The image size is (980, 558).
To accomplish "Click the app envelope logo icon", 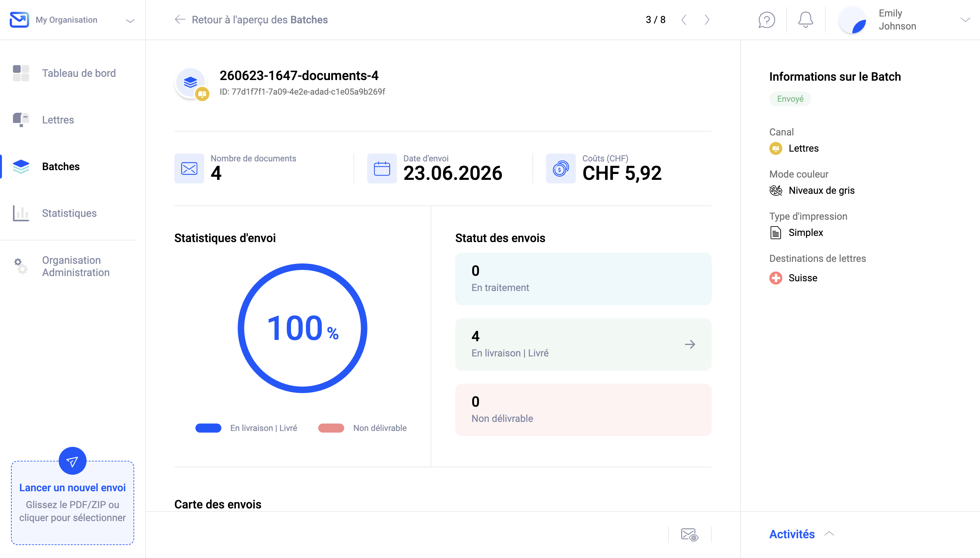I will (x=19, y=19).
